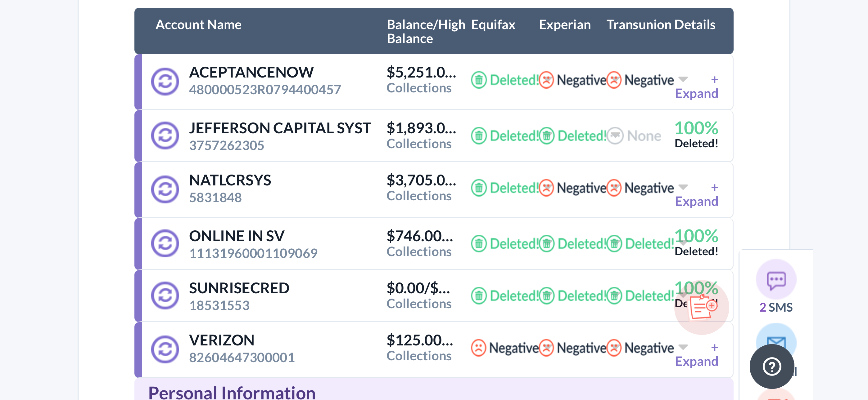868x400 pixels.
Task: Click the refresh icon beside ACEPTANCENOW
Action: tap(165, 82)
